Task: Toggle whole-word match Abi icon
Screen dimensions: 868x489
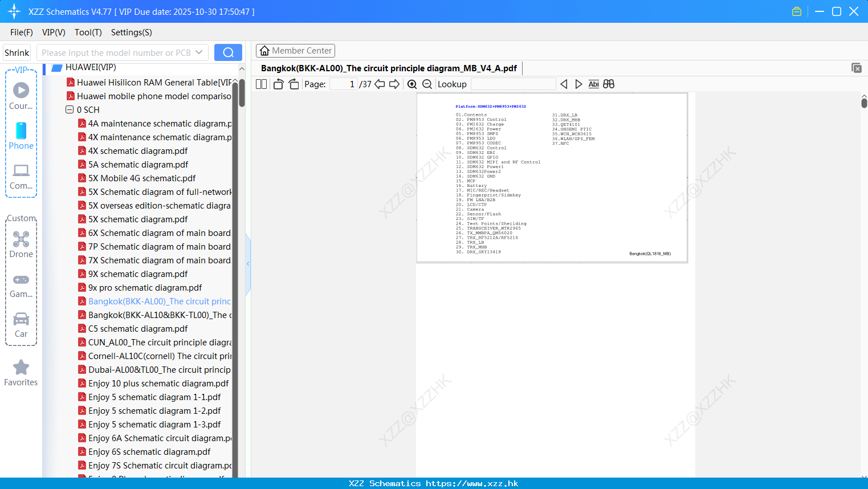Action: [593, 84]
